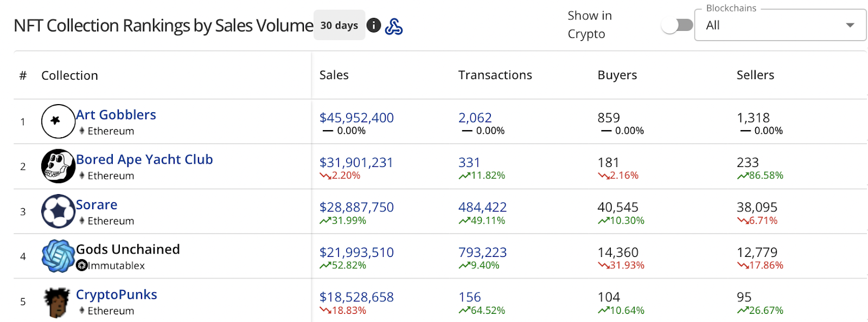
Task: Click the Immutablex label under Gods Unchained
Action: 116,266
